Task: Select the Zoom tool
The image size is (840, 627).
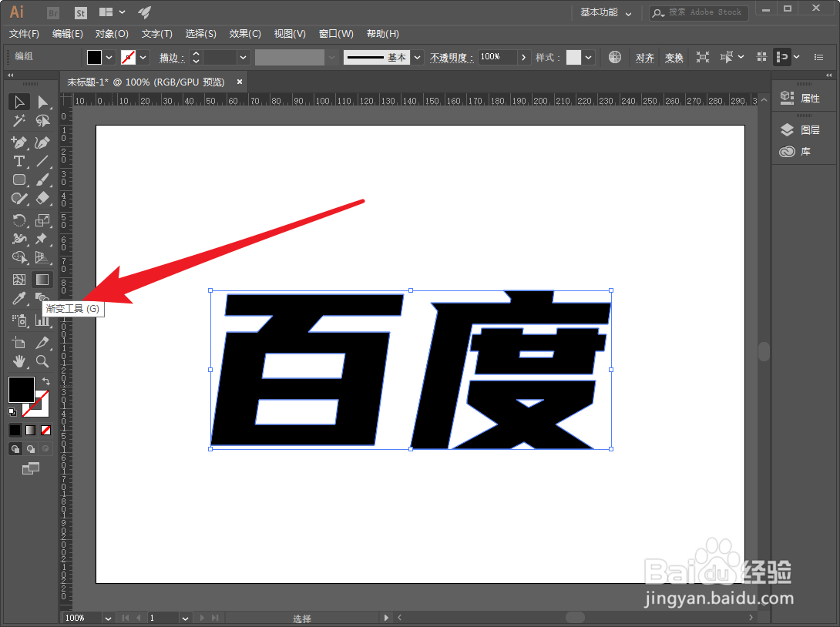Action: (x=42, y=361)
